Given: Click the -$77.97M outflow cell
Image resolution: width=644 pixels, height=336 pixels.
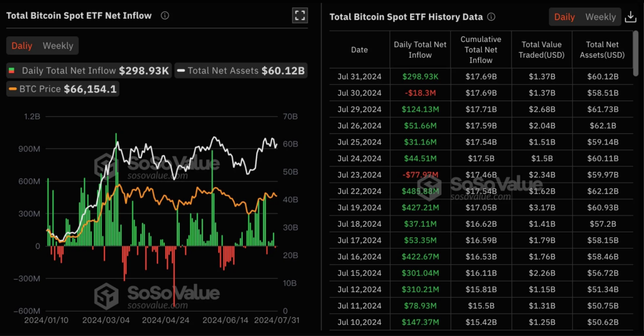Looking at the screenshot, I should [420, 175].
